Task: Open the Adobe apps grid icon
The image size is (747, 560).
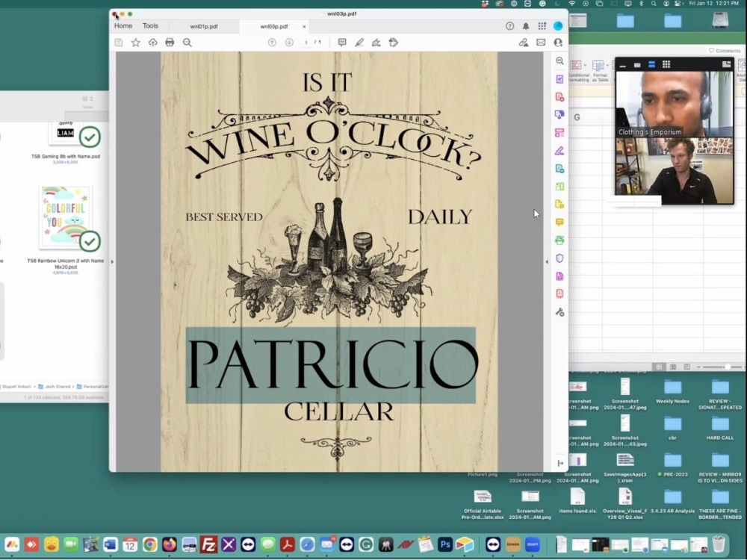Action: coord(542,25)
